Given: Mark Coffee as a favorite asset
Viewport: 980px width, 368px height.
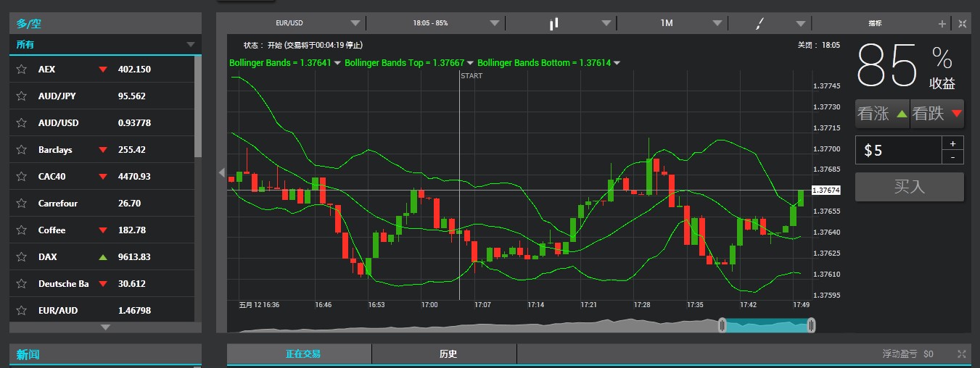Looking at the screenshot, I should (21, 230).
